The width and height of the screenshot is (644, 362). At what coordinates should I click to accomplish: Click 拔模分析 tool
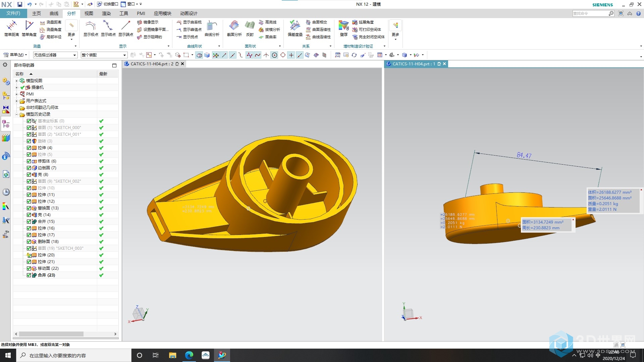[x=269, y=29]
